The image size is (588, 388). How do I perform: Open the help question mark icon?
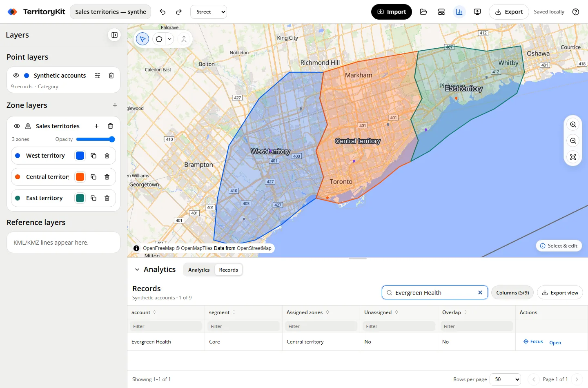pyautogui.click(x=576, y=12)
